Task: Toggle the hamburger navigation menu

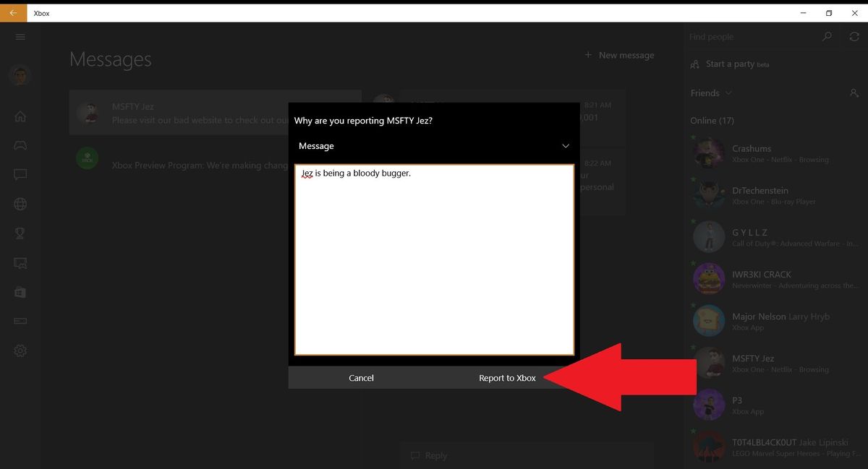Action: click(x=20, y=37)
